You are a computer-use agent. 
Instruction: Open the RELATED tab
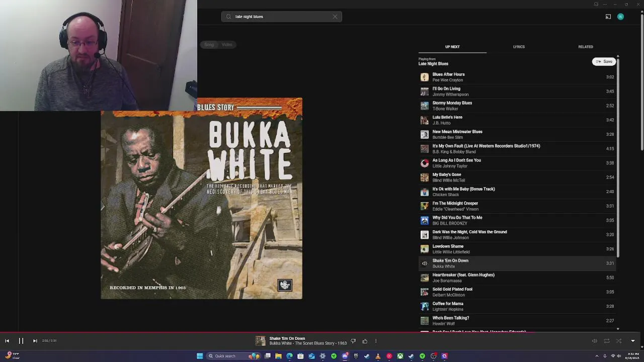click(x=586, y=47)
